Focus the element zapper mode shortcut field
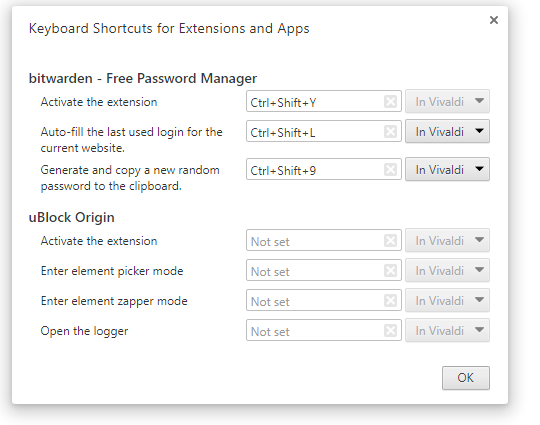The image size is (540, 425). click(x=324, y=300)
